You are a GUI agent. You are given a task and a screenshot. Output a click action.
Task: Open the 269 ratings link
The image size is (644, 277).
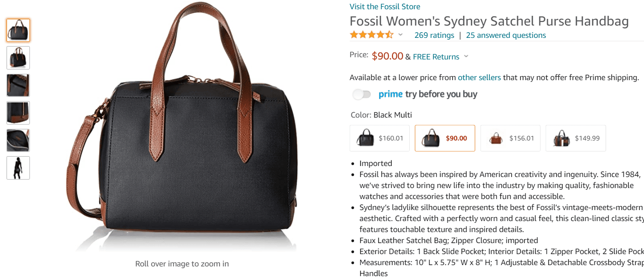click(434, 35)
